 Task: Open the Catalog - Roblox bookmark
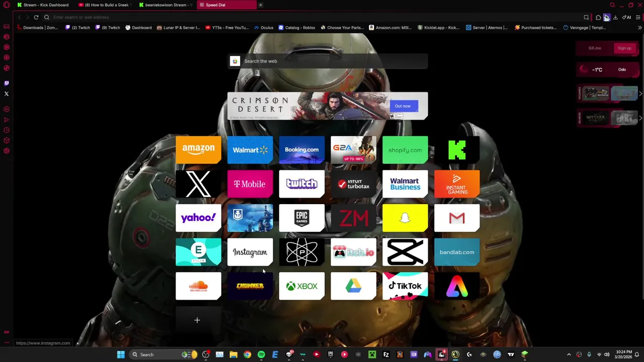pyautogui.click(x=297, y=28)
